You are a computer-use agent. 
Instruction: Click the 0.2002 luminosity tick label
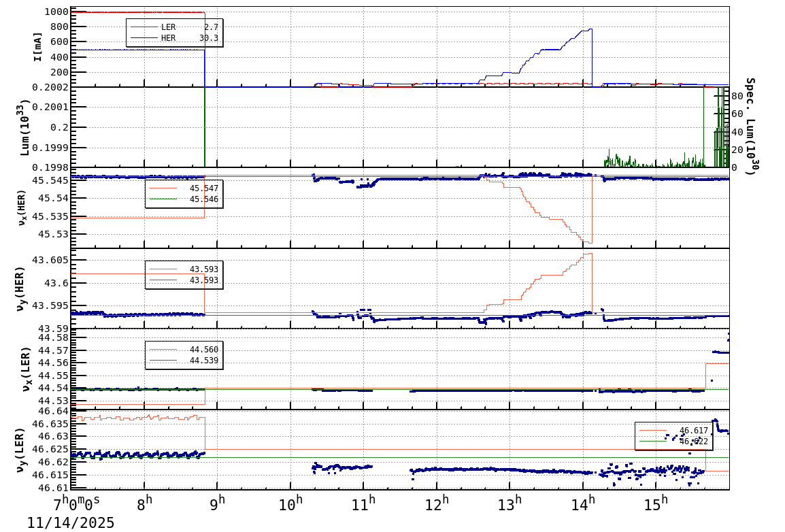coord(50,88)
